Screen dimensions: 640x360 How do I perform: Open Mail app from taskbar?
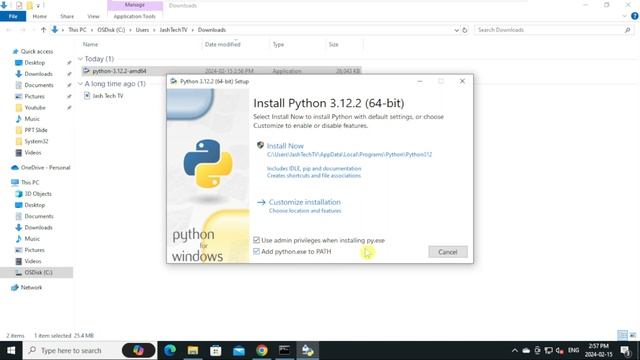(x=239, y=350)
